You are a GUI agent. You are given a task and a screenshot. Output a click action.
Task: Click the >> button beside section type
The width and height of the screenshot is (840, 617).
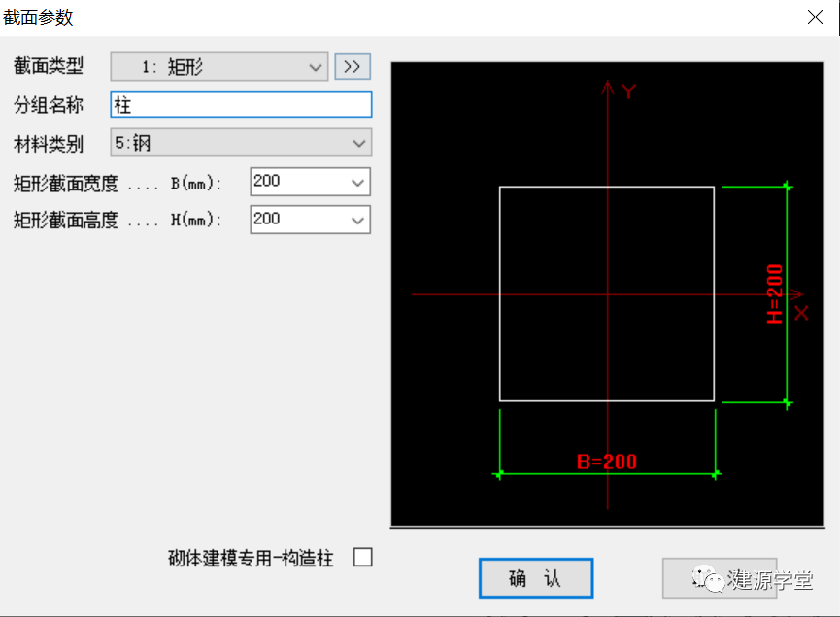click(353, 66)
